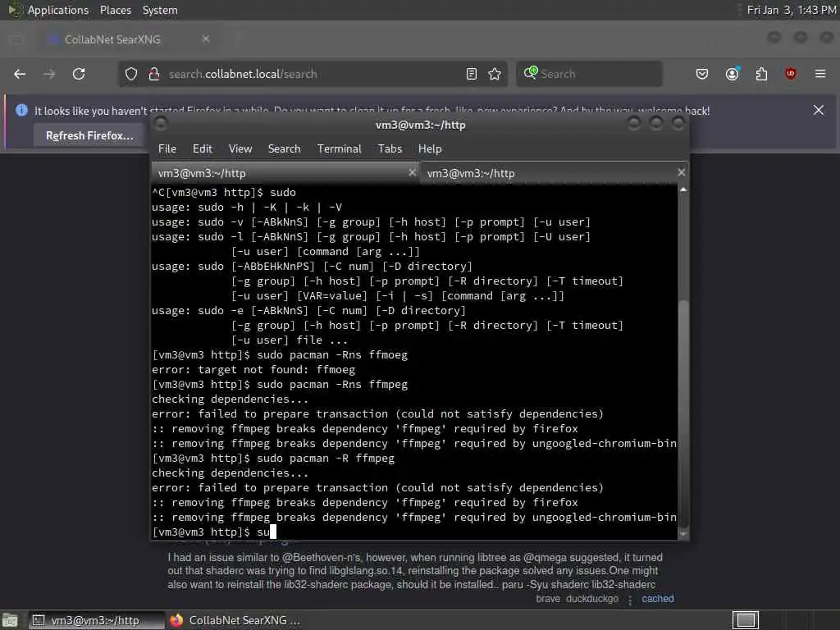
Task: Click the search engine icon in search box
Action: click(531, 73)
